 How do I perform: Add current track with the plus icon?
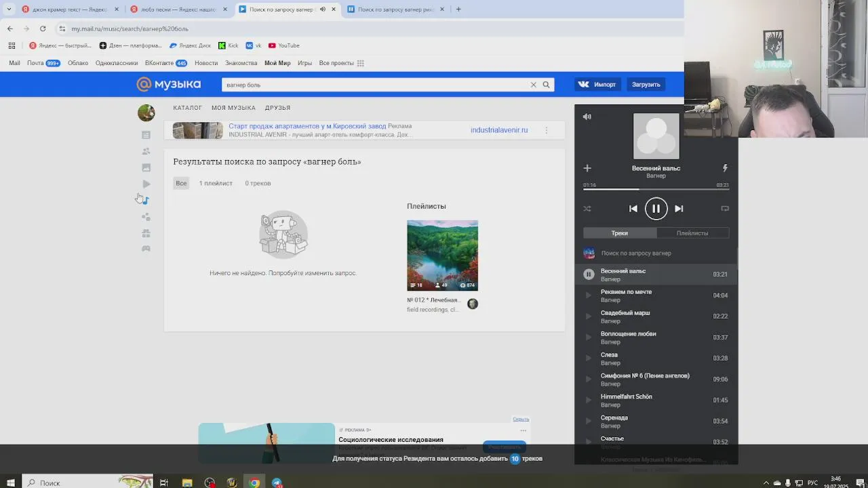tap(587, 168)
